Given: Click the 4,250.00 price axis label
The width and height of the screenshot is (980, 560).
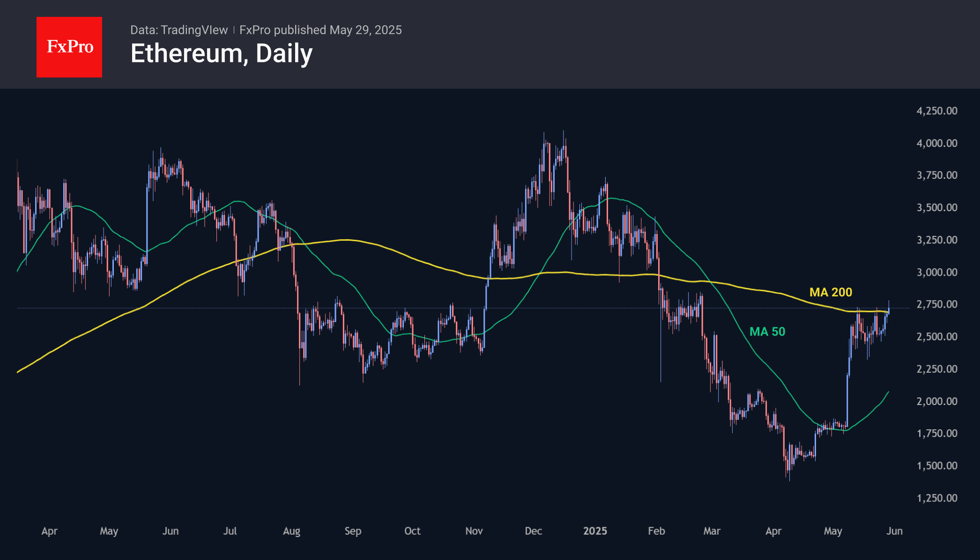Looking at the screenshot, I should coord(936,111).
